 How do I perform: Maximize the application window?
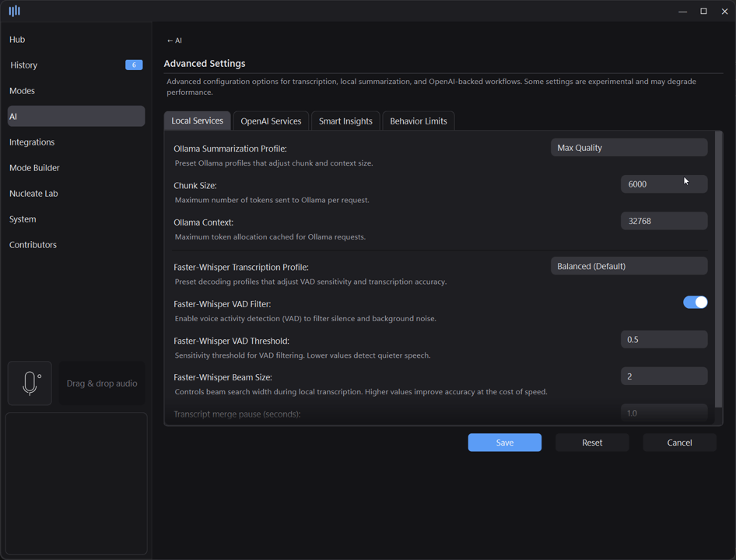point(703,11)
